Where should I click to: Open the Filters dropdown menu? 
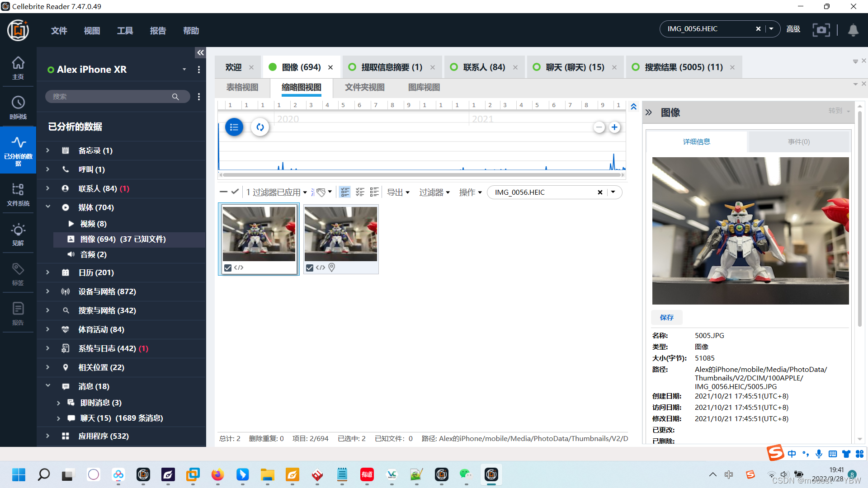[434, 192]
